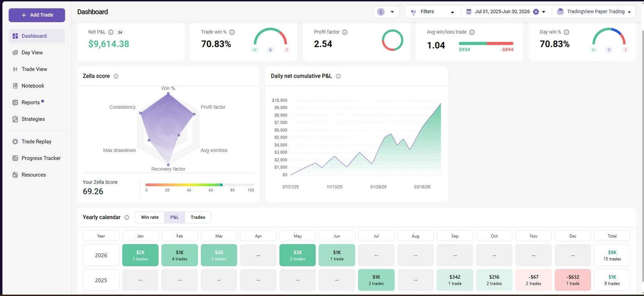Open Progress Tracker in sidebar
Viewport: 644px width, 296px height.
(x=37, y=158)
